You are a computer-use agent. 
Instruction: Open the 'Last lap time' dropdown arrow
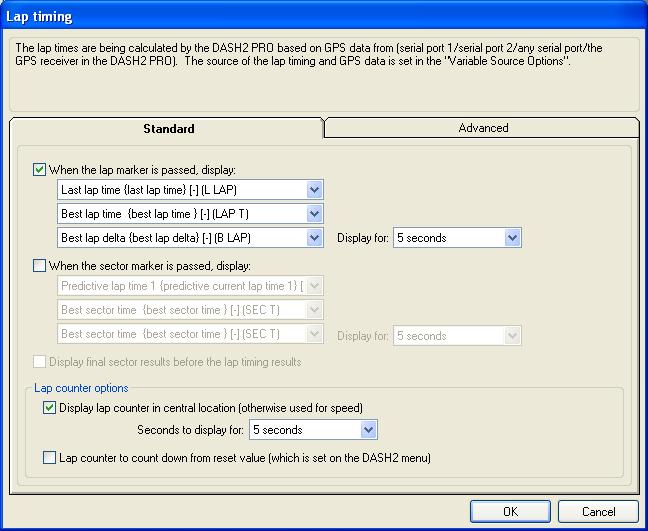coord(314,190)
